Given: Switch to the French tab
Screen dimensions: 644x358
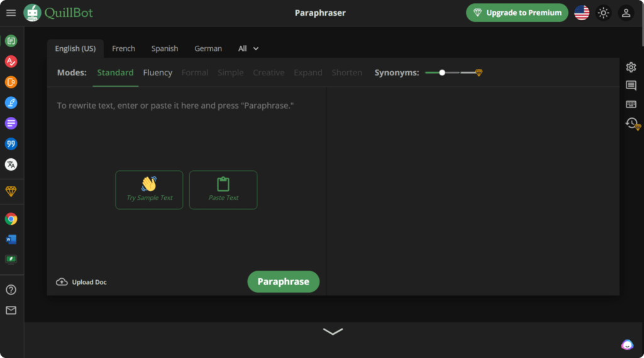Looking at the screenshot, I should (x=123, y=48).
